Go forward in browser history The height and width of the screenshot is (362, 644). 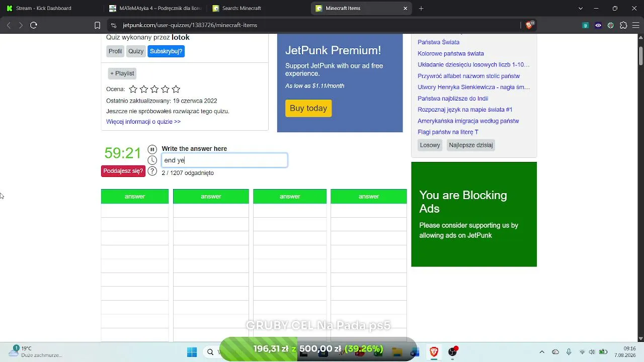tap(21, 25)
